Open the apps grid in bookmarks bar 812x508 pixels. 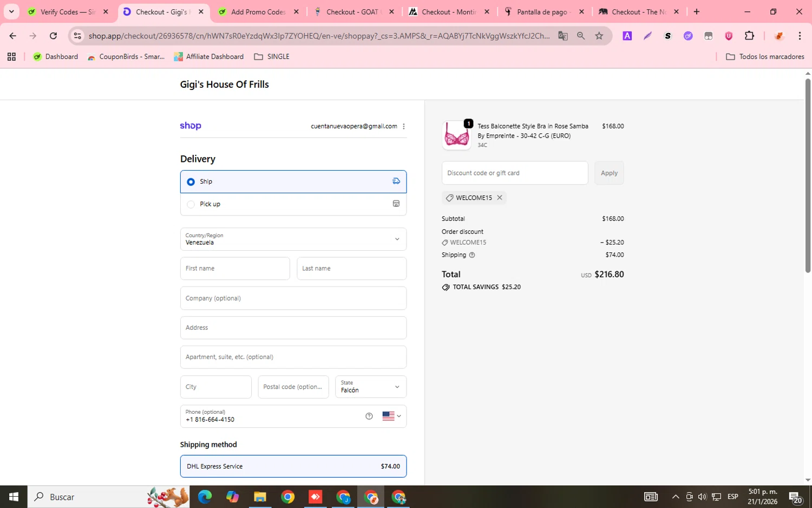click(x=11, y=56)
